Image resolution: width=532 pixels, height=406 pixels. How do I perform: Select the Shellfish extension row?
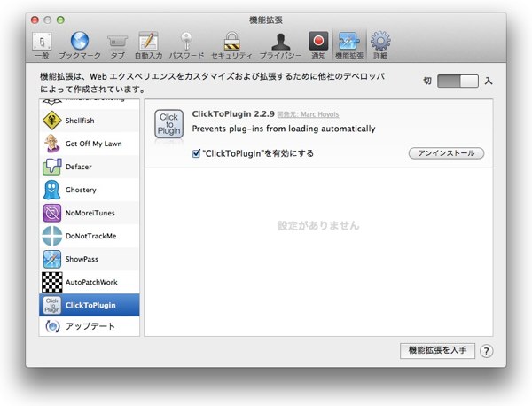pos(90,121)
